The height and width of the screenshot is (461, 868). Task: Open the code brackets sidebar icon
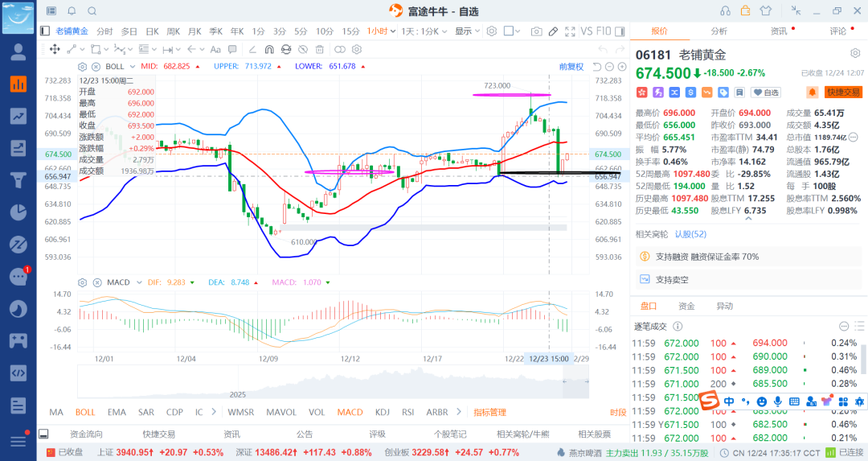click(18, 373)
